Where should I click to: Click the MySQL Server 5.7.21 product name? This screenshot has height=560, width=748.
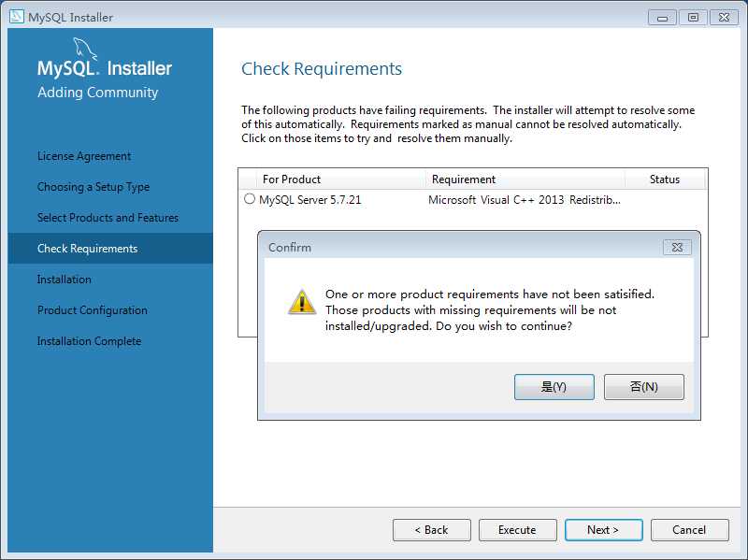click(x=310, y=200)
